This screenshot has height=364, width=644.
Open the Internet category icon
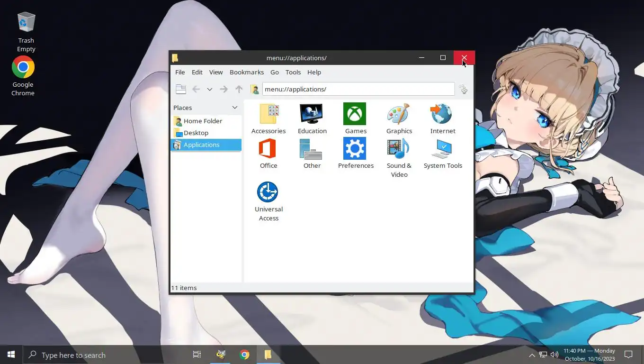point(442,114)
